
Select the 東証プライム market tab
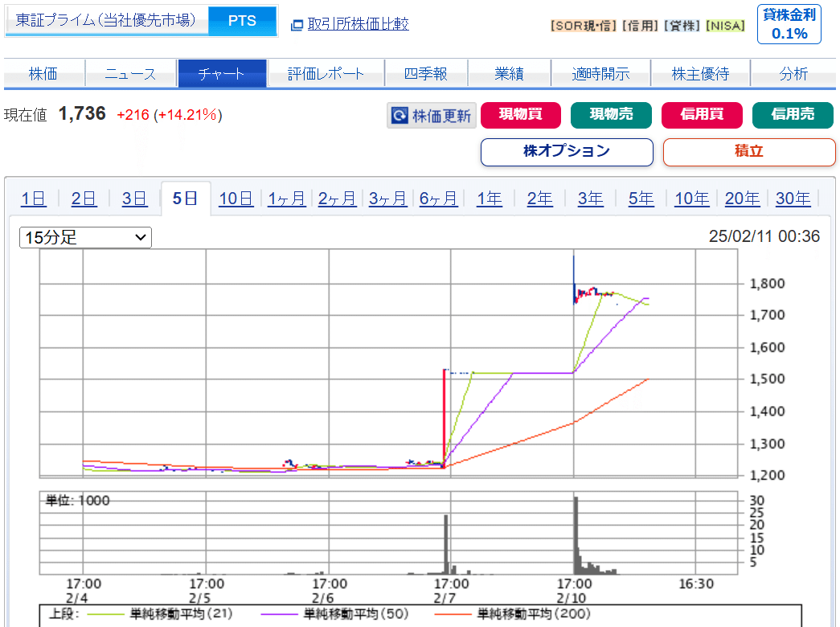pos(106,21)
